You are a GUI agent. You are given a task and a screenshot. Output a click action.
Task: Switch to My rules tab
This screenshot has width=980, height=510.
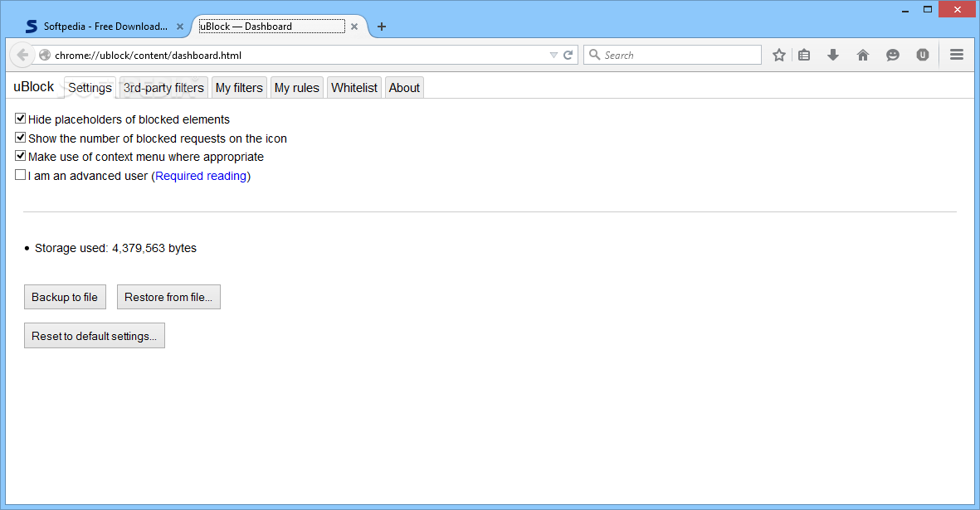pyautogui.click(x=297, y=88)
